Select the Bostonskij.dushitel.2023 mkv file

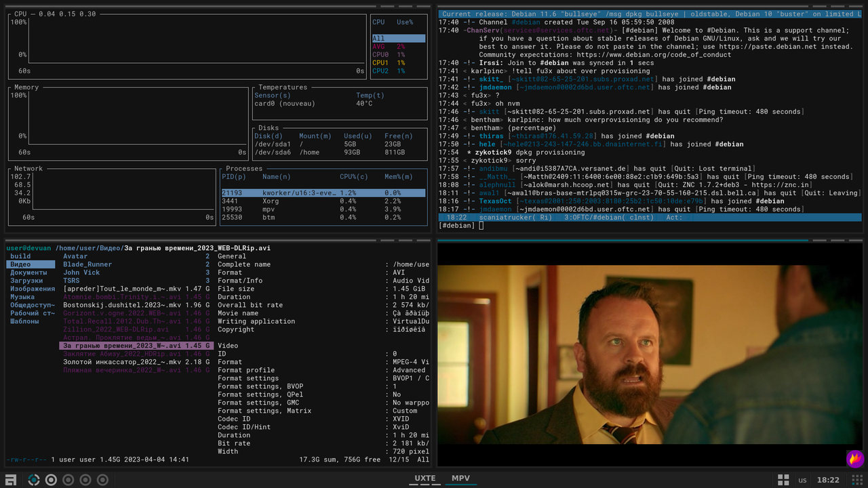[136, 305]
